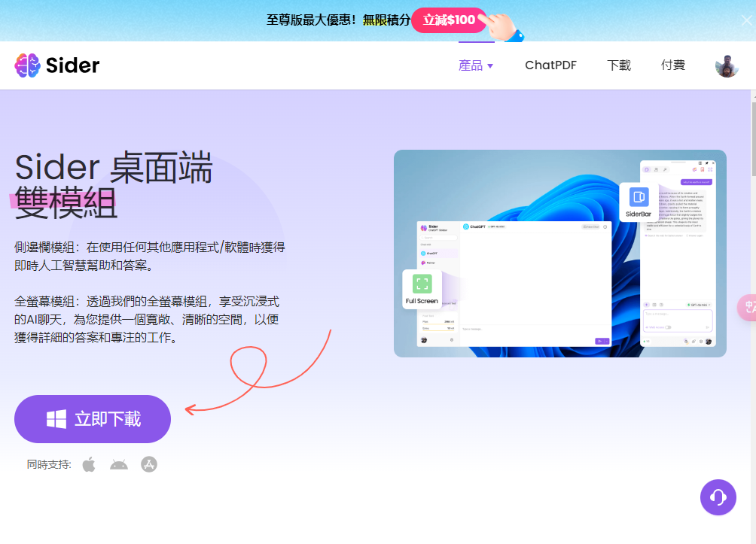Image resolution: width=756 pixels, height=544 pixels.
Task: Close the top promotion banner
Action: [746, 20]
